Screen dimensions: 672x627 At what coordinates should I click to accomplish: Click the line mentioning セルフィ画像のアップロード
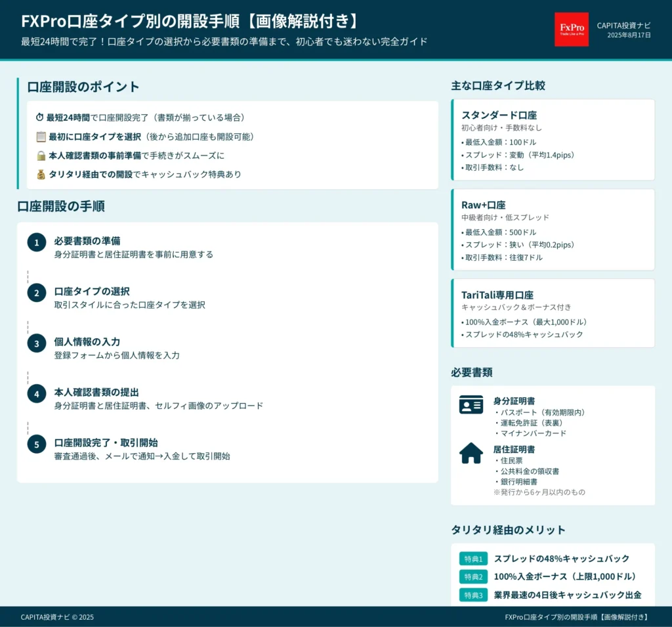[159, 406]
